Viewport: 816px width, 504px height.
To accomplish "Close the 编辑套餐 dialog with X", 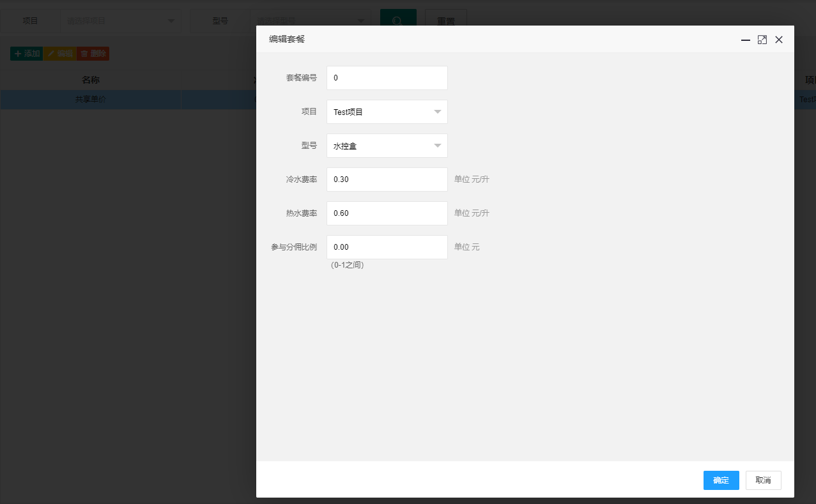I will tap(778, 40).
